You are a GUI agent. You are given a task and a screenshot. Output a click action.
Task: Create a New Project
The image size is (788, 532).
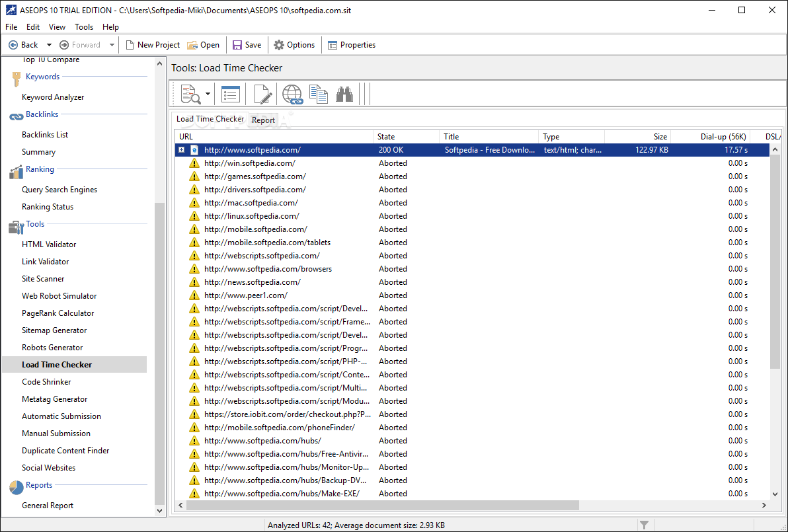point(152,45)
